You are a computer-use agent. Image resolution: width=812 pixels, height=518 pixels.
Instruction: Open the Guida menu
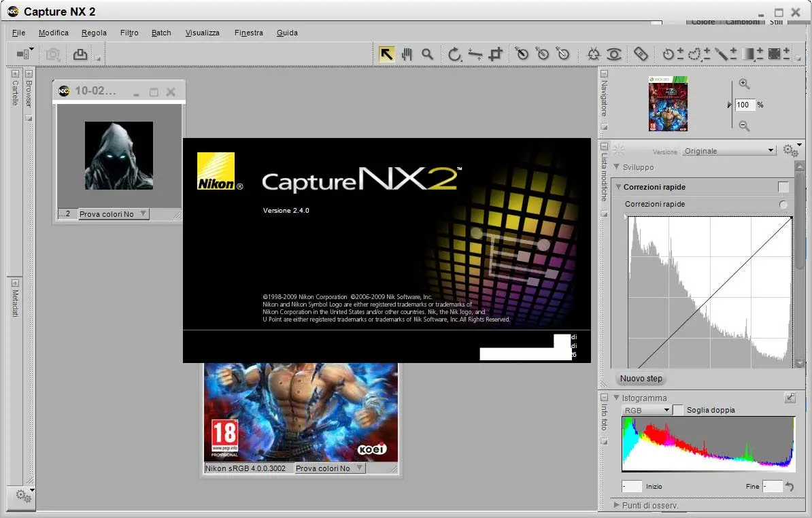287,33
